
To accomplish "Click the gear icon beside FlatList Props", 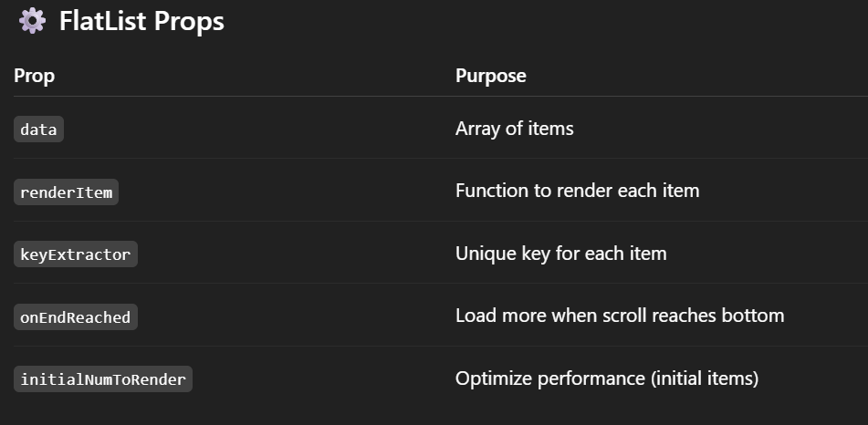I will tap(32, 21).
